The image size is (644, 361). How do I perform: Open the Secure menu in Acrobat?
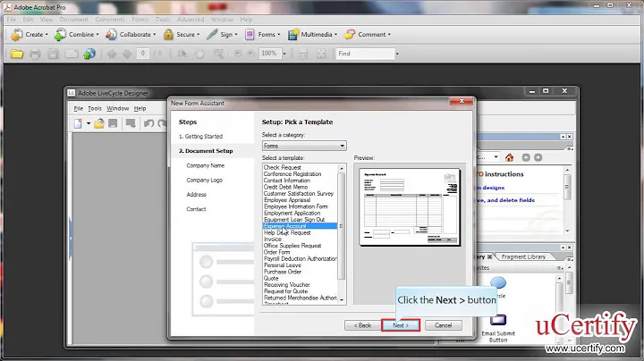pyautogui.click(x=181, y=35)
